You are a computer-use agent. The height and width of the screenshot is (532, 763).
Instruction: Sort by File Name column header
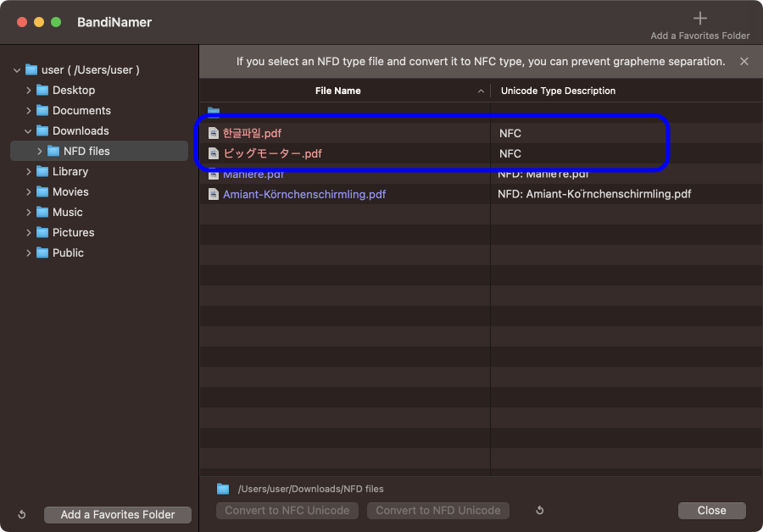tap(337, 91)
